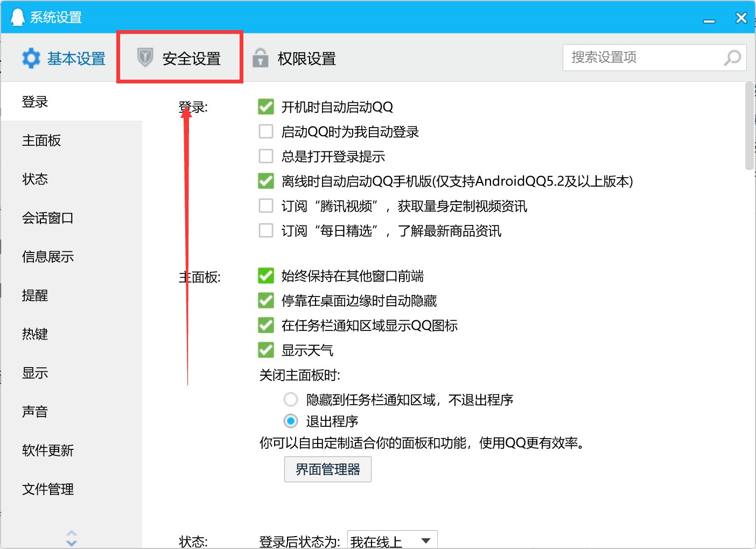Disable 开机时自动启动QQ option
This screenshot has width=756, height=549.
pyautogui.click(x=265, y=107)
